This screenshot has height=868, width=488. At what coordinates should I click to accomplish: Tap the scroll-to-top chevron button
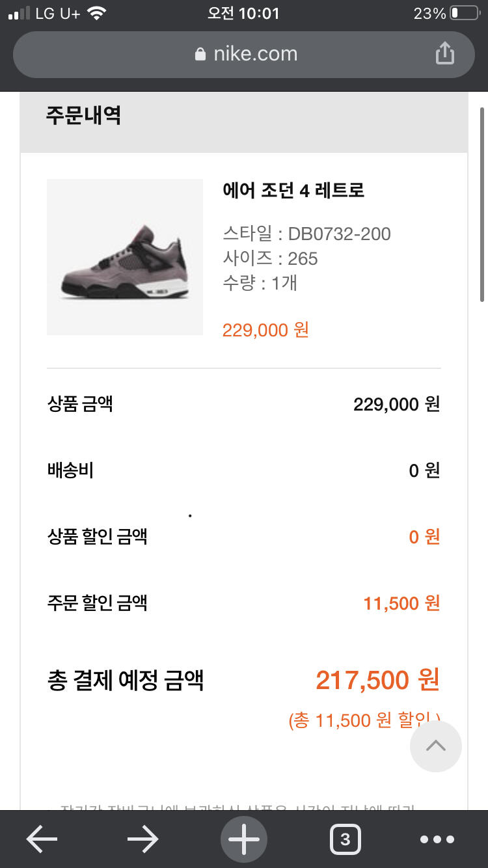[x=435, y=746]
